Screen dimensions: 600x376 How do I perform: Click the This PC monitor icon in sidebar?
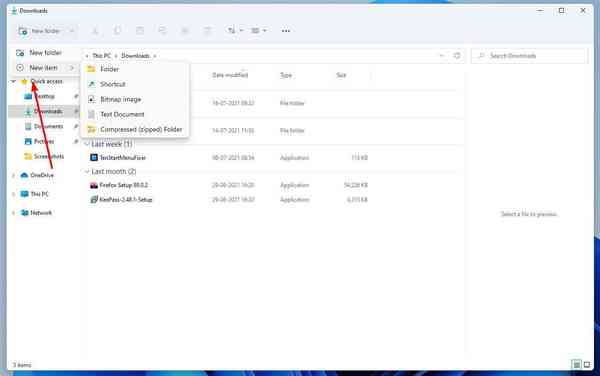24,194
